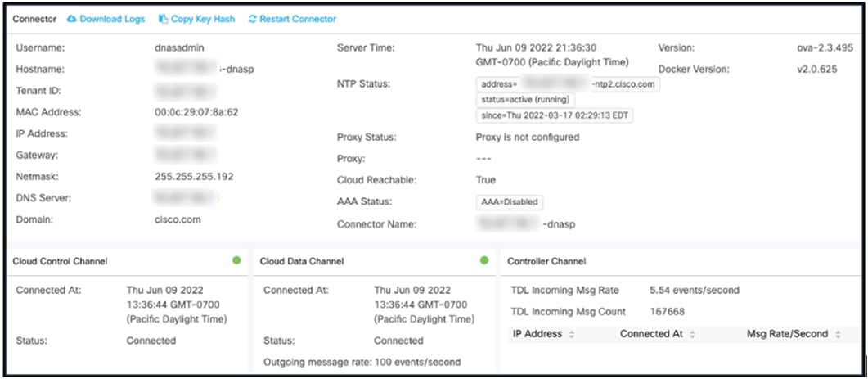
Task: Click the Cloud Data Channel panel header
Action: click(302, 261)
